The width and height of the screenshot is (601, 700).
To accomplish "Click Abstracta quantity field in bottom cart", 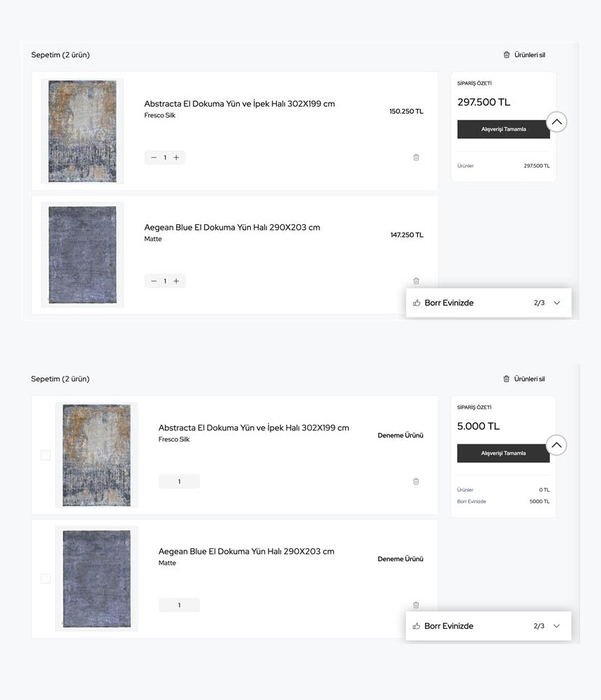I will pyautogui.click(x=179, y=481).
